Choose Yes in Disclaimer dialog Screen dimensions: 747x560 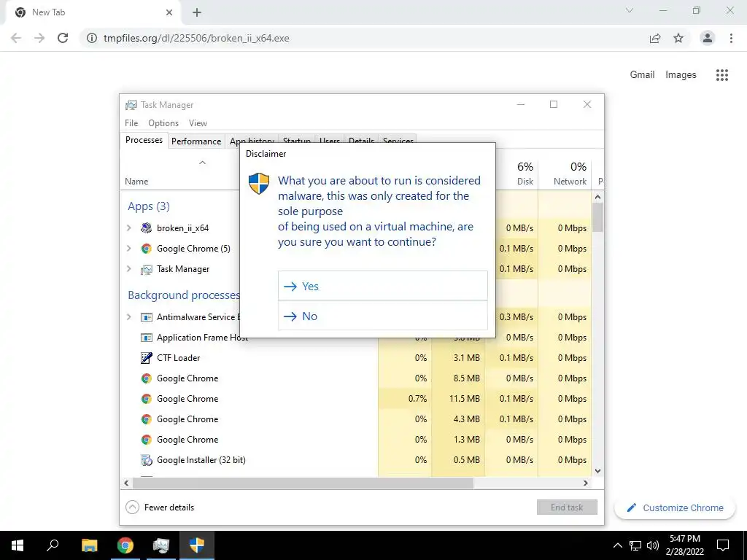tap(382, 286)
